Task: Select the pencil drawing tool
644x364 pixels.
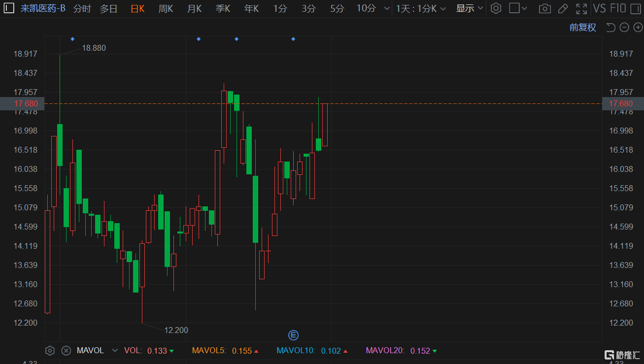Action: 563,8
